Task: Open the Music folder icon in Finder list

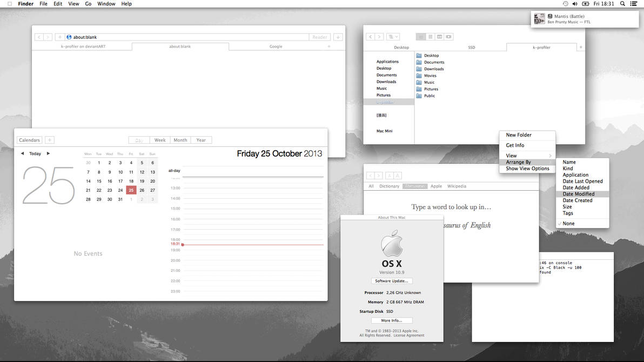Action: tap(419, 82)
